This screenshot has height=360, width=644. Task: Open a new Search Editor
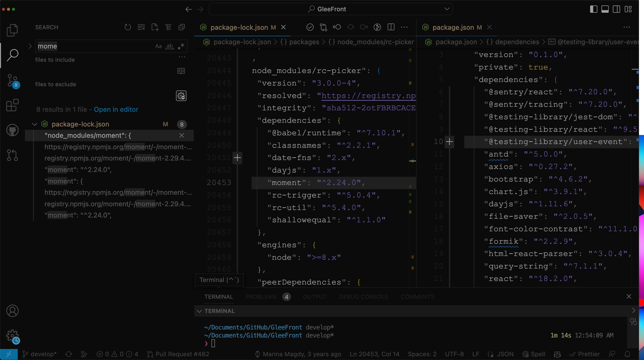tap(155, 27)
